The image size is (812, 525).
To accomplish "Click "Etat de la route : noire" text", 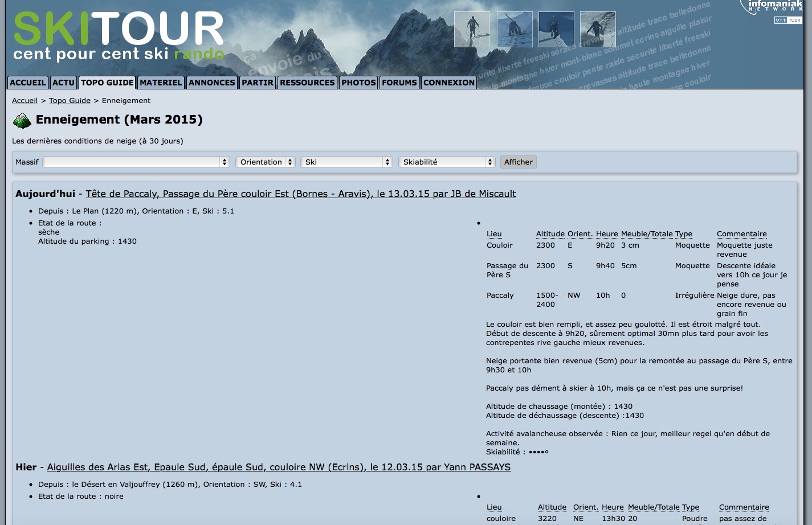I will 81,497.
